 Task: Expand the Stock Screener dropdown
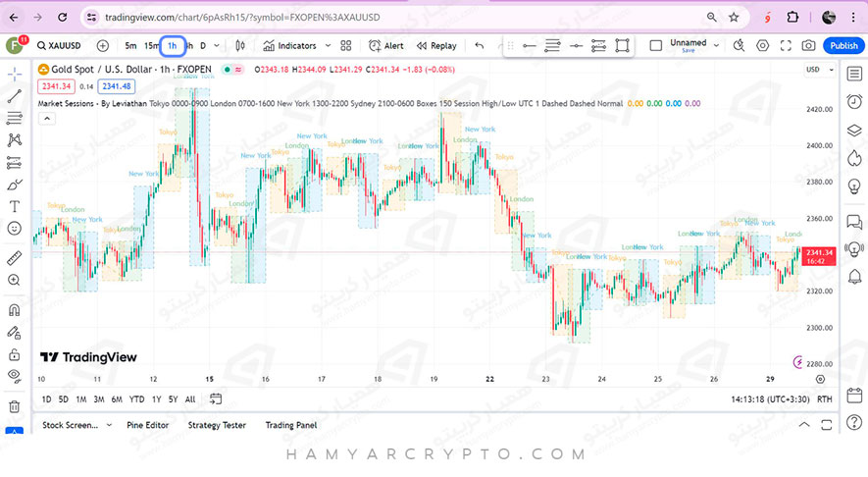(x=109, y=425)
